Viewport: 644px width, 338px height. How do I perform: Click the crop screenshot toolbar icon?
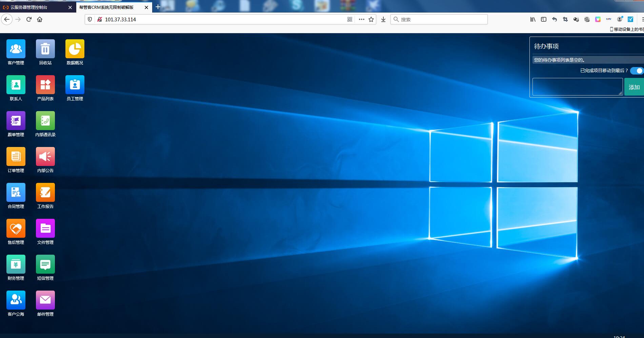click(x=565, y=19)
